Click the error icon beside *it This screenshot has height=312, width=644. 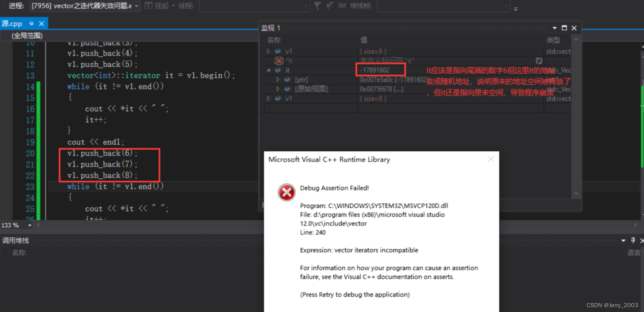279,61
